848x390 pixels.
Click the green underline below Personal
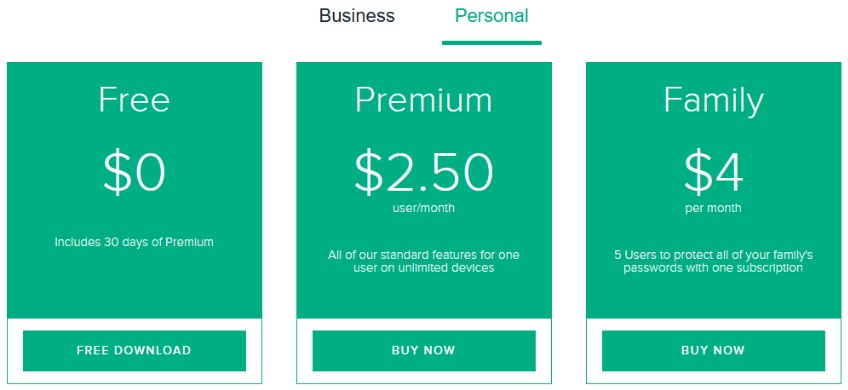(x=492, y=43)
